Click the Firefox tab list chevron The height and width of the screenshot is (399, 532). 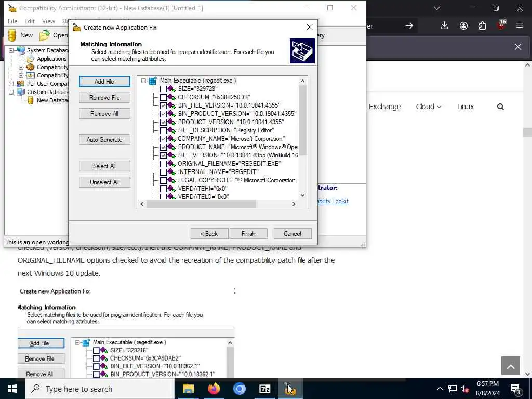pyautogui.click(x=437, y=8)
